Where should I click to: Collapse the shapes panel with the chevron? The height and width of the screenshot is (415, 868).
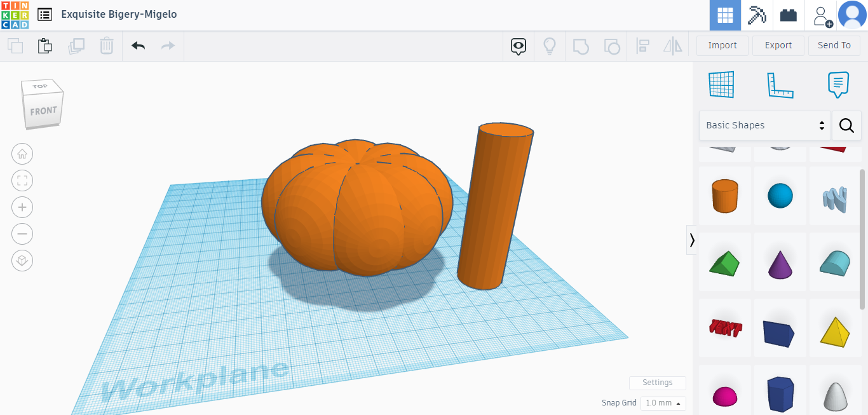coord(691,240)
